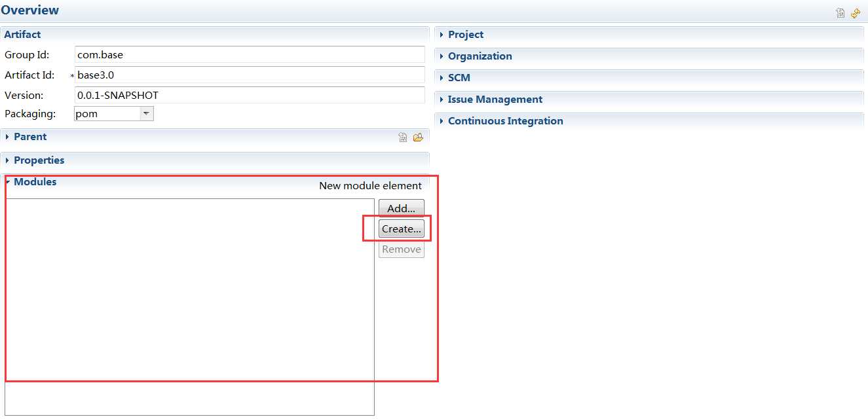Focus the Version field with 0.0.1-SNAPSHOT
The height and width of the screenshot is (419, 868).
click(249, 96)
